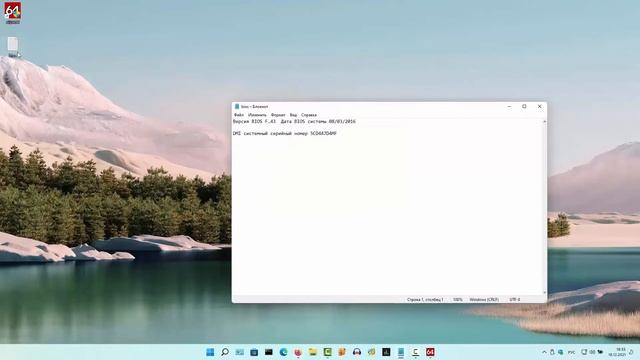Open the Справка menu in Notepad
The height and width of the screenshot is (360, 640).
[x=309, y=115]
